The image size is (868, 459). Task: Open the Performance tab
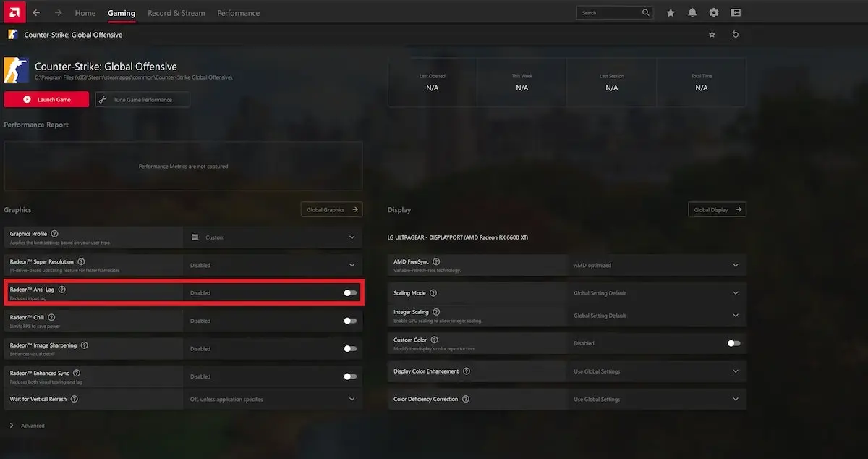pos(239,13)
